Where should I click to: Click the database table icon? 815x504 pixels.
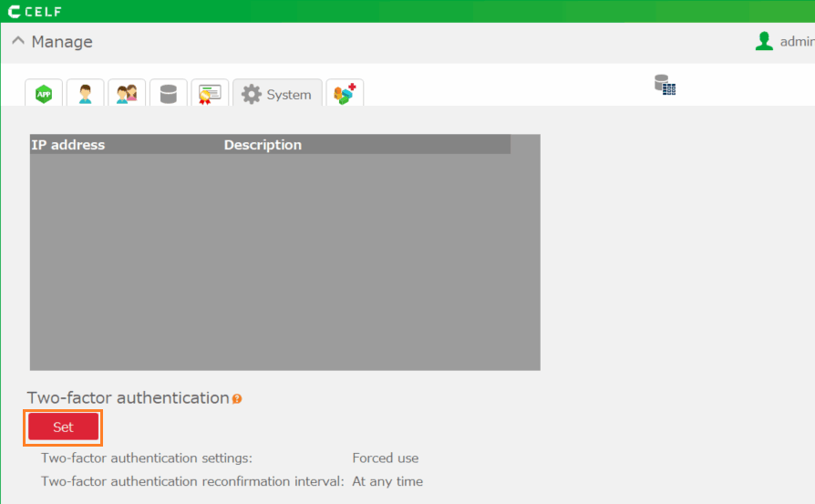(x=665, y=86)
